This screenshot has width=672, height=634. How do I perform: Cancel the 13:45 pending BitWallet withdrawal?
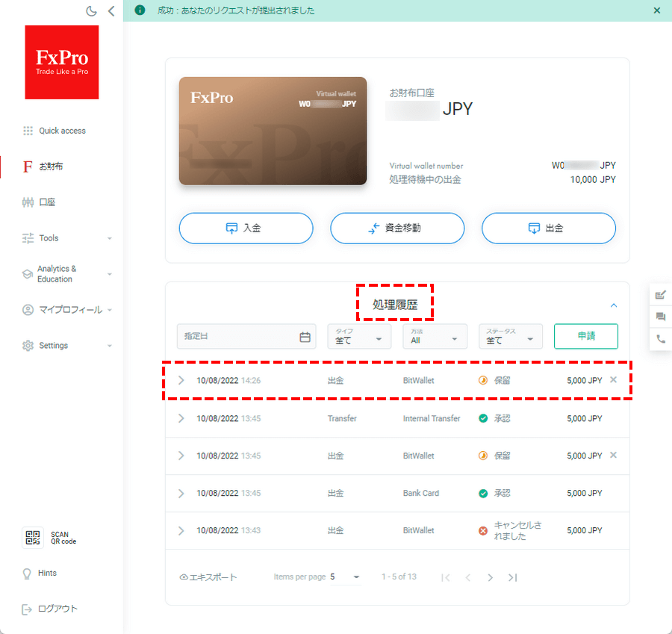click(613, 456)
